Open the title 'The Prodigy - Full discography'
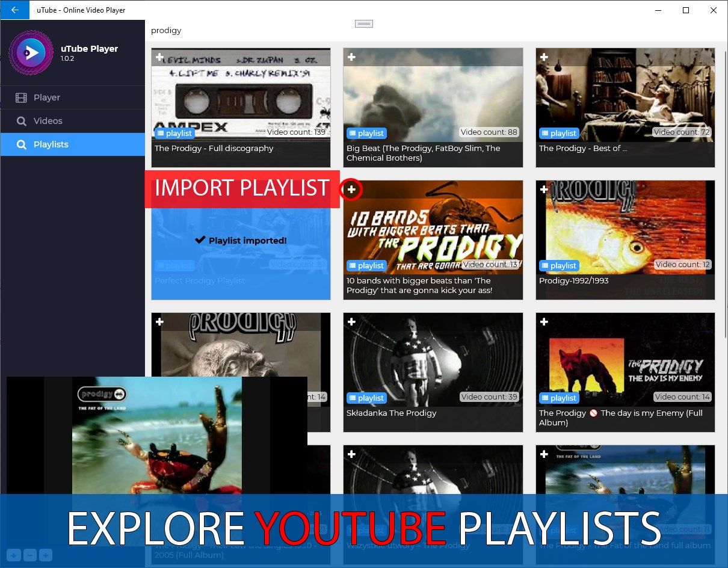 point(214,148)
